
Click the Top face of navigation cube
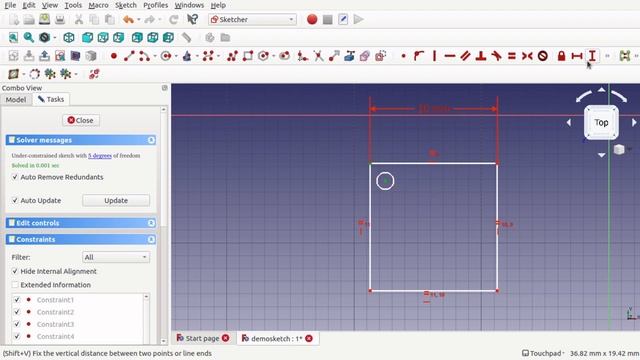pyautogui.click(x=601, y=122)
